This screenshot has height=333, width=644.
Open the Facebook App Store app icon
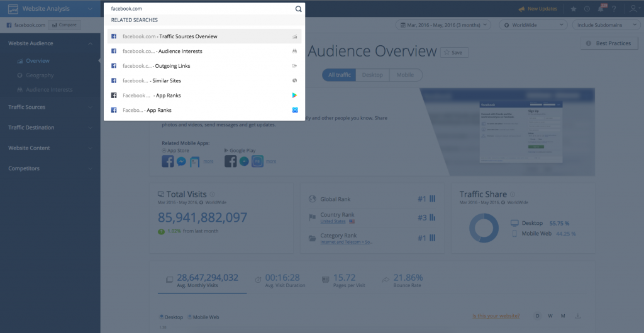tap(168, 161)
